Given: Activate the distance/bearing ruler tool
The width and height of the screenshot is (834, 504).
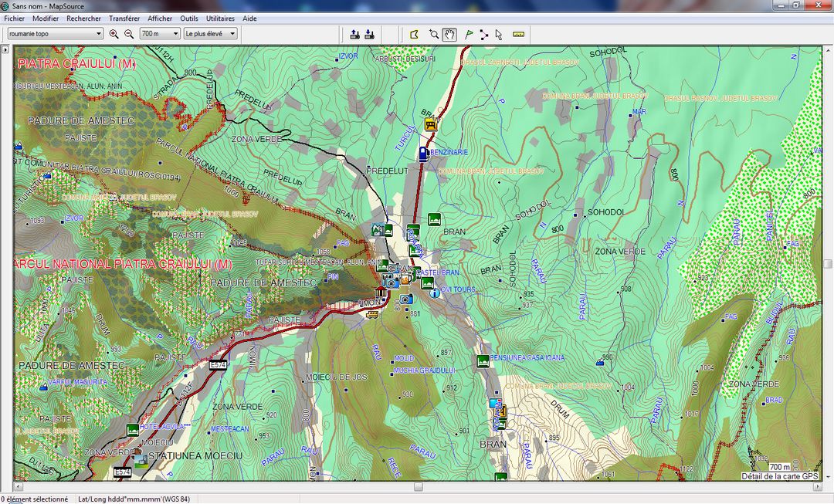Looking at the screenshot, I should pyautogui.click(x=519, y=35).
